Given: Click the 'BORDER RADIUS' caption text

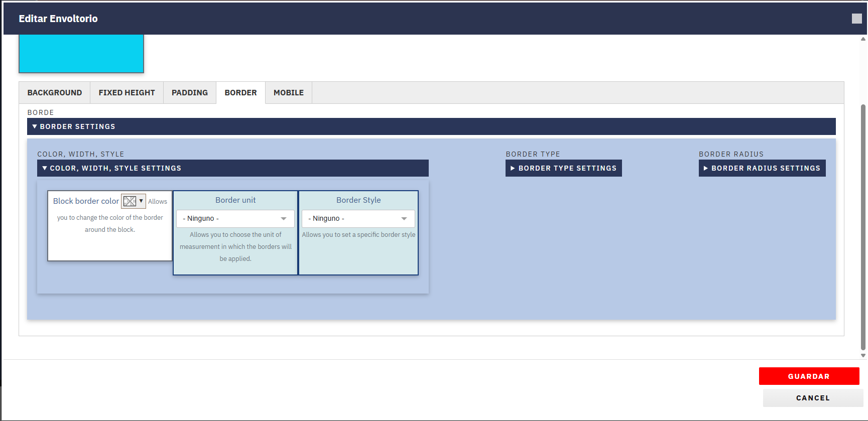Looking at the screenshot, I should coord(731,154).
